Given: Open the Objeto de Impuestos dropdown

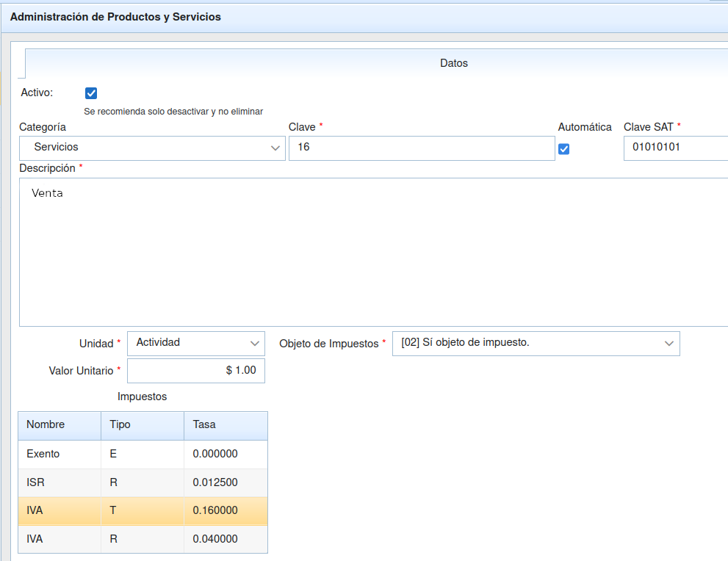Looking at the screenshot, I should pyautogui.click(x=536, y=344).
